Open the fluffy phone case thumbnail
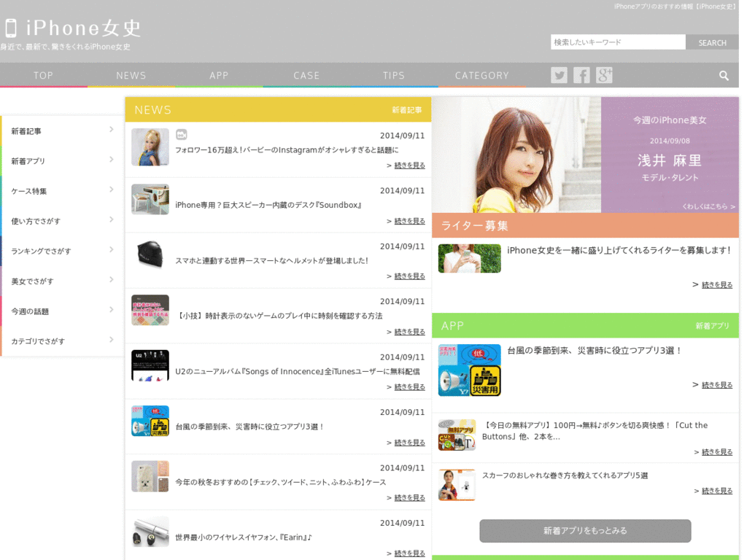 click(x=150, y=476)
